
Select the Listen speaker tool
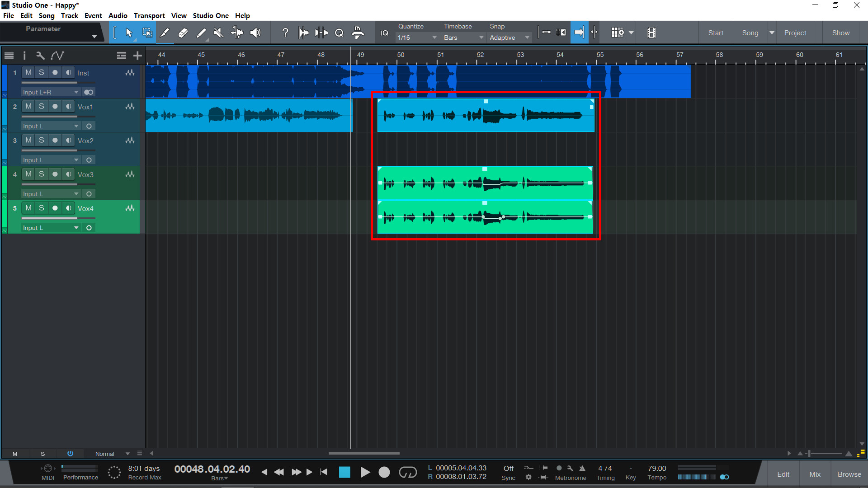[x=255, y=33]
